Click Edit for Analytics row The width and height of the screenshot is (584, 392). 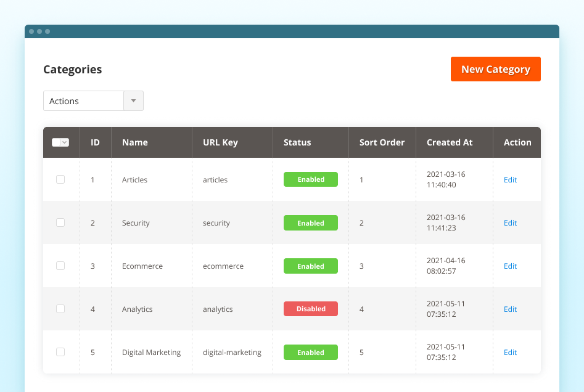[510, 309]
